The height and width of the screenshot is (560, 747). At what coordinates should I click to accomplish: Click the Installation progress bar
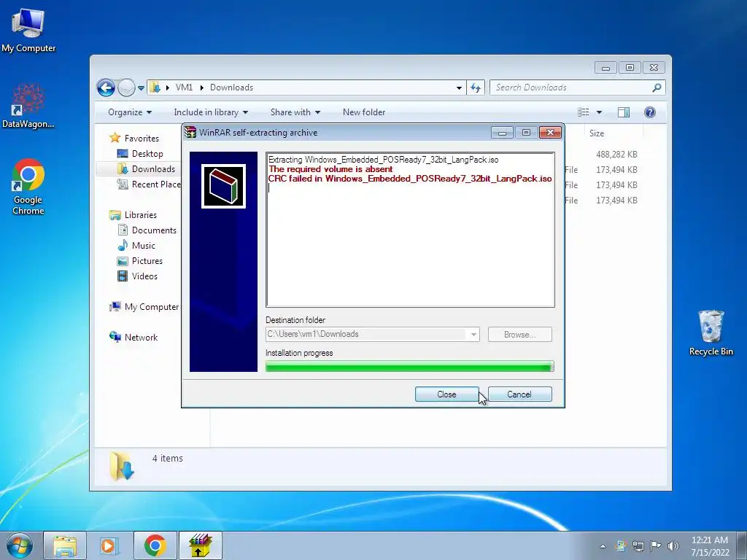click(x=410, y=366)
